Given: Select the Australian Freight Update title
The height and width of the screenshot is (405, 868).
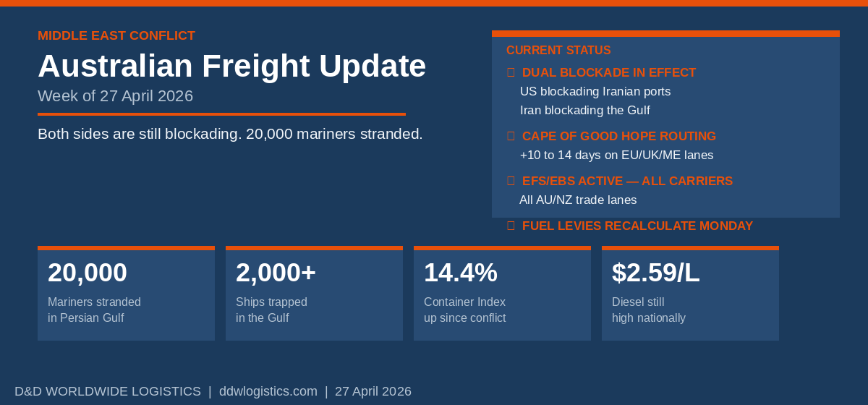Looking at the screenshot, I should (x=231, y=66).
